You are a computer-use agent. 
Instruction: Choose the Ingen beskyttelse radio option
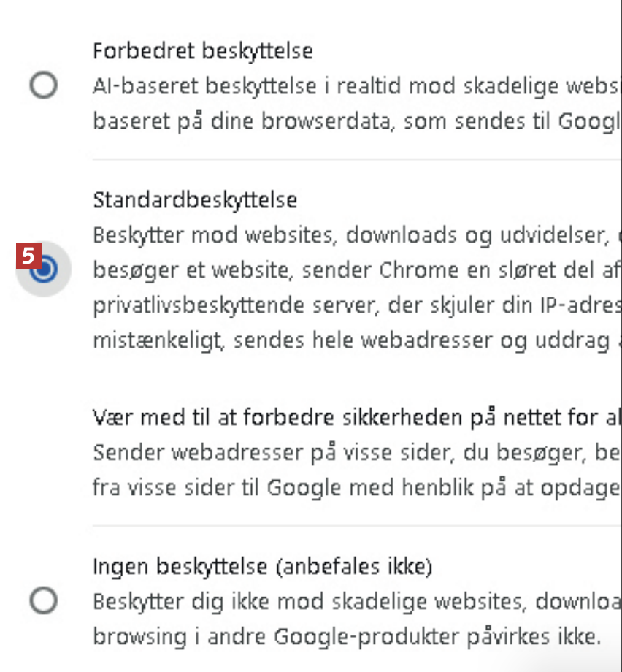point(44,601)
